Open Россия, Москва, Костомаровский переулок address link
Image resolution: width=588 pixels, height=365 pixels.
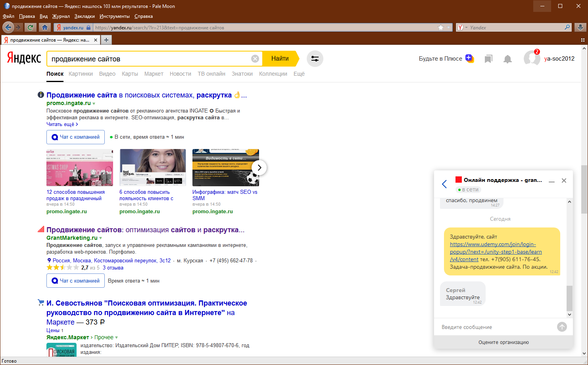pos(111,260)
